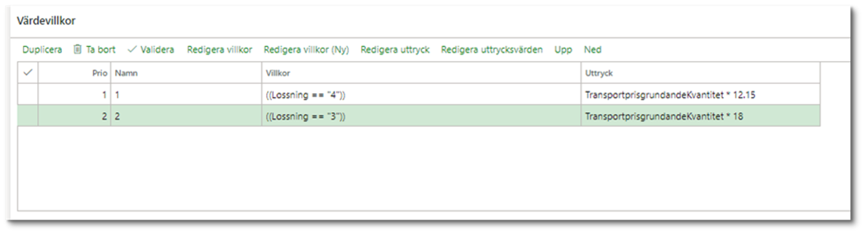
Task: Open Redigera uttryck
Action: (x=395, y=50)
